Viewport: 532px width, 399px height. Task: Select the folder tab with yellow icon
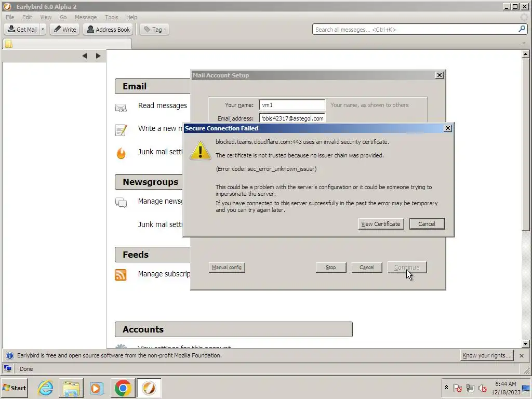[x=67, y=44]
